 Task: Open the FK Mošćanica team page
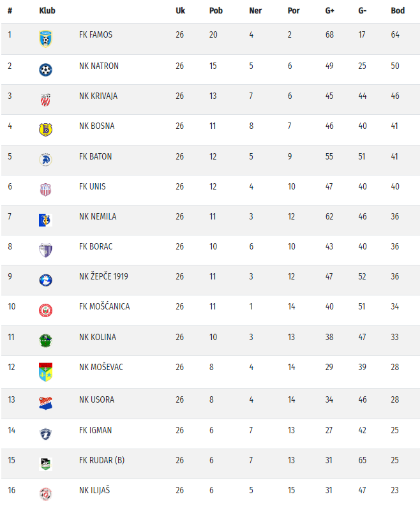(104, 306)
